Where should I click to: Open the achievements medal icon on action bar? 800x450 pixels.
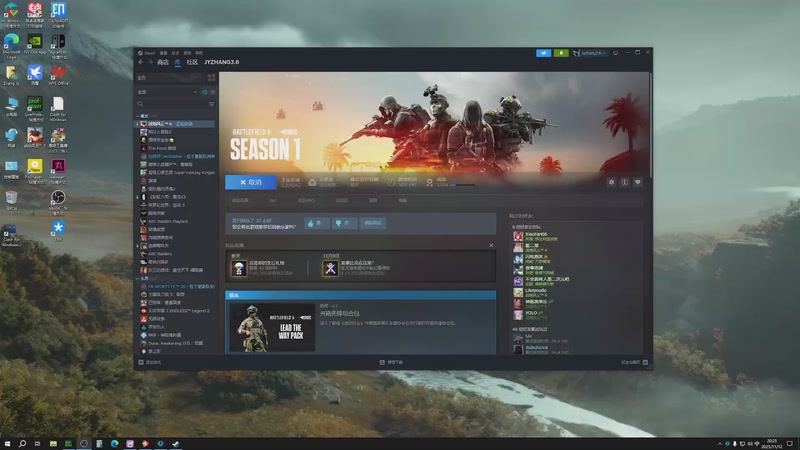pyautogui.click(x=430, y=182)
